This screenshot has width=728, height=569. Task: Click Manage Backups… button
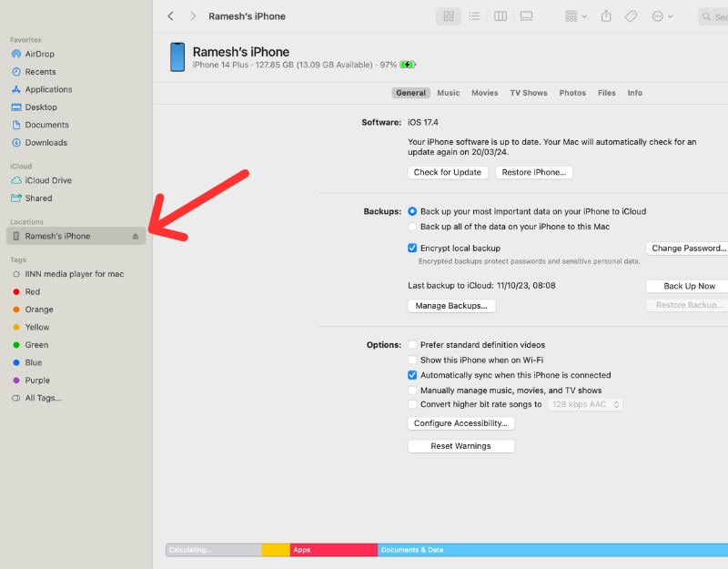point(451,306)
